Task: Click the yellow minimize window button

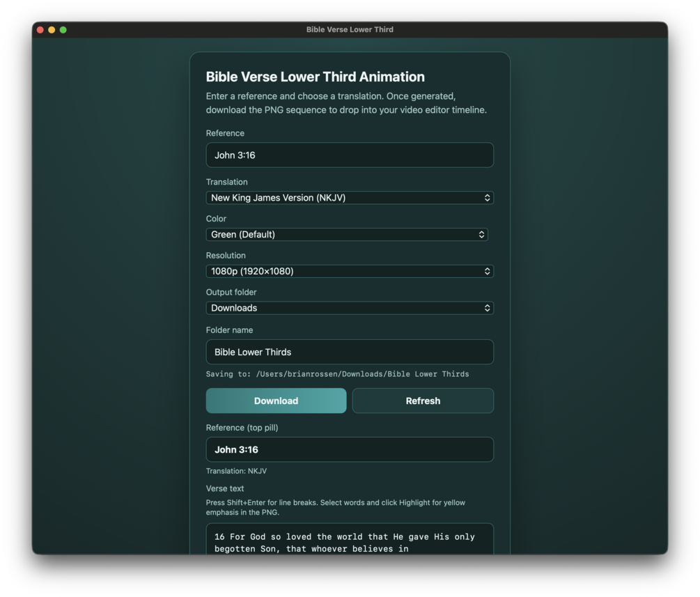Action: (52, 29)
